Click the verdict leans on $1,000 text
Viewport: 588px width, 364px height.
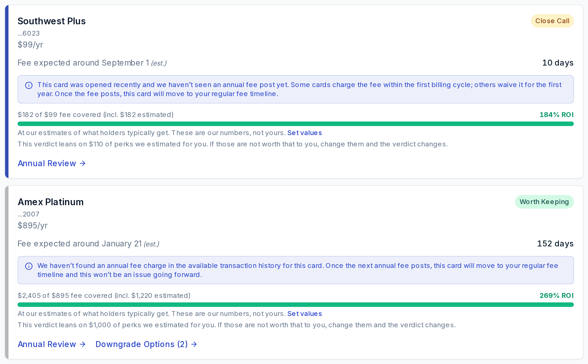coord(237,325)
